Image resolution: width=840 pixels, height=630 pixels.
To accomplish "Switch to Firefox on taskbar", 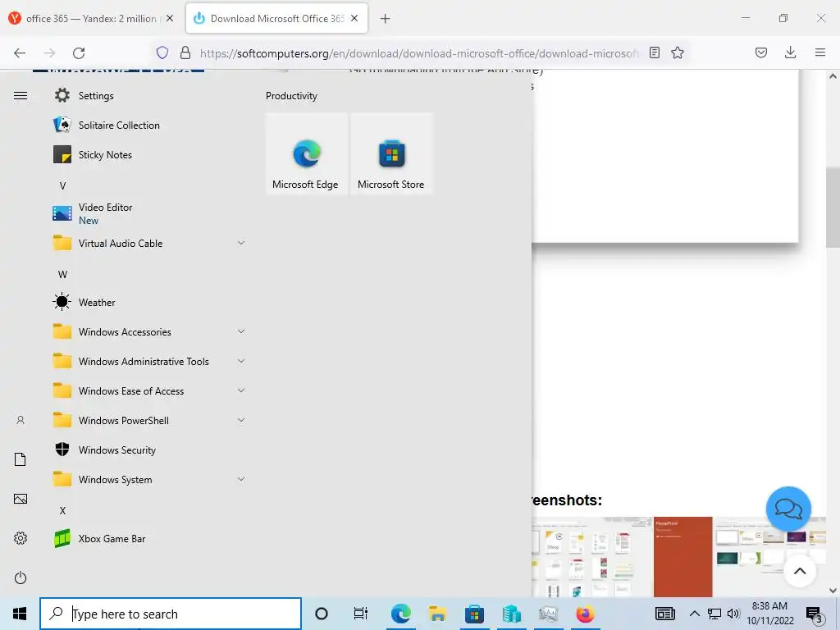I will pos(585,614).
